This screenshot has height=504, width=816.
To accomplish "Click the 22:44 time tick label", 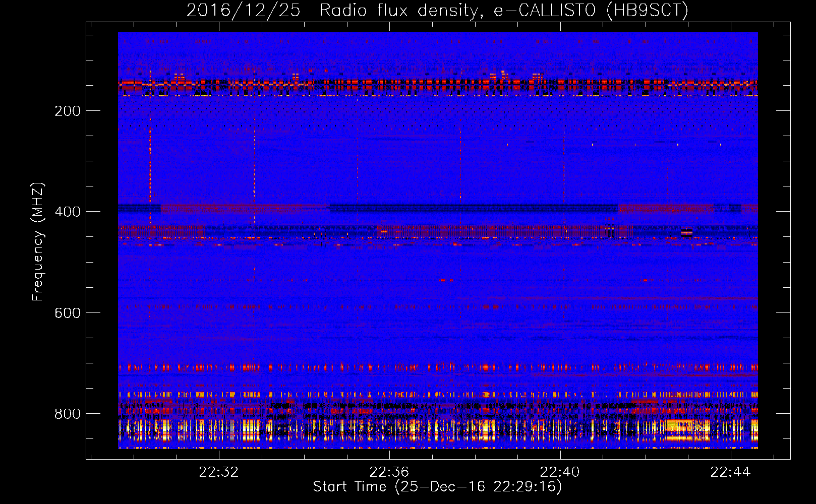I will click(x=730, y=472).
